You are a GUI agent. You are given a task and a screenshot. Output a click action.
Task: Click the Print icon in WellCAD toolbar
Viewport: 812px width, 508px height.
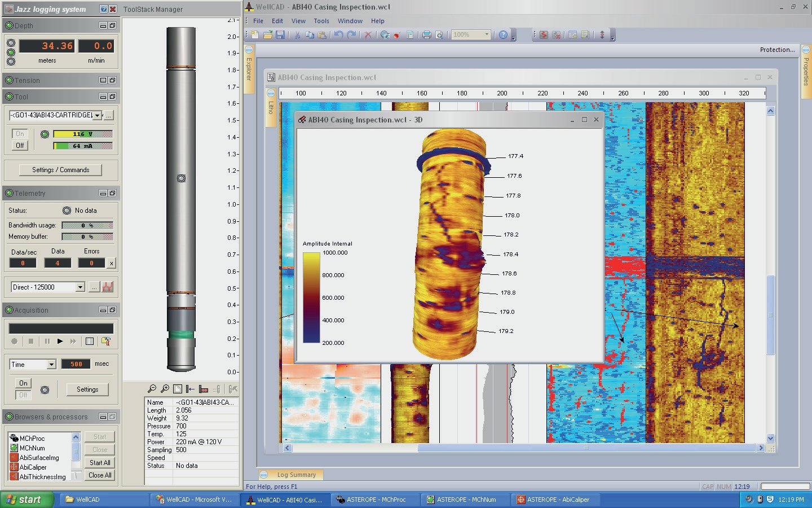point(426,35)
